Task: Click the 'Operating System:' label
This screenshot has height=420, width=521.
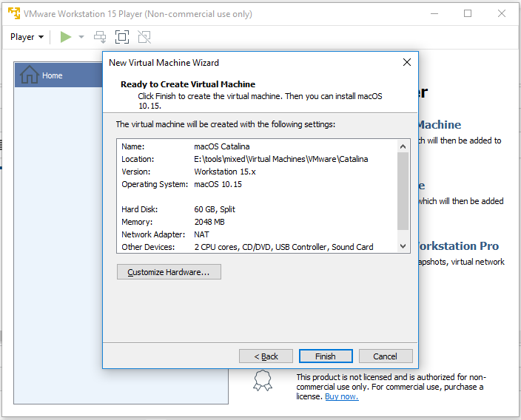Action: [155, 184]
